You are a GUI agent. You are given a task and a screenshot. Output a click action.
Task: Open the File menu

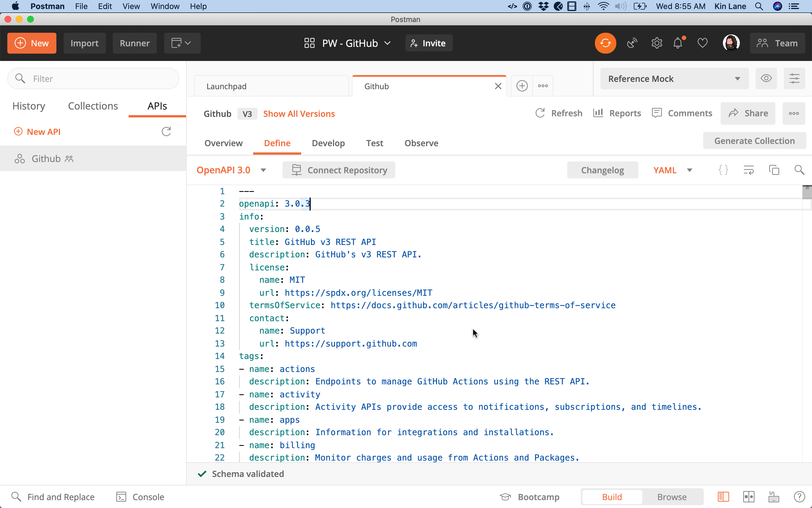pos(81,6)
